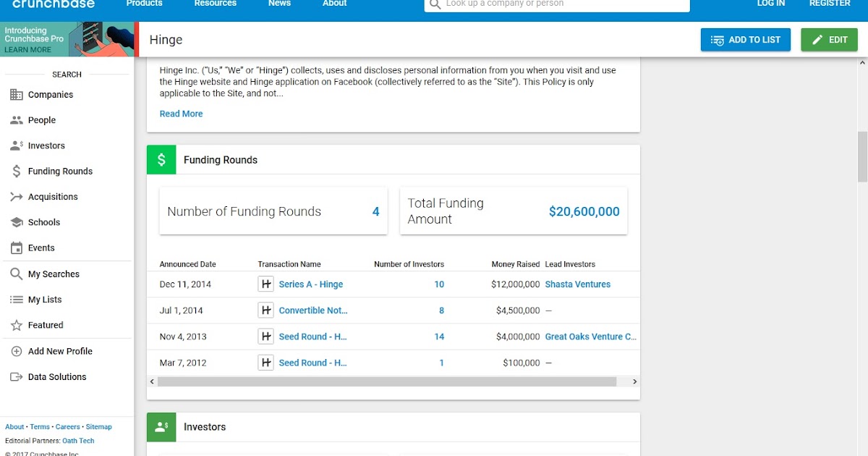Click Great Oaks Venture lead investor link
Image resolution: width=868 pixels, height=456 pixels.
[591, 337]
